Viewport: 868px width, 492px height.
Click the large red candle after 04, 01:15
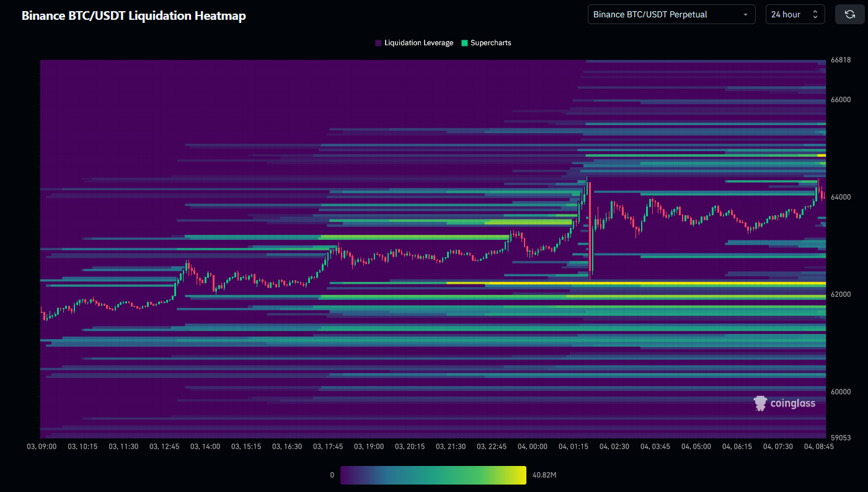(590, 228)
